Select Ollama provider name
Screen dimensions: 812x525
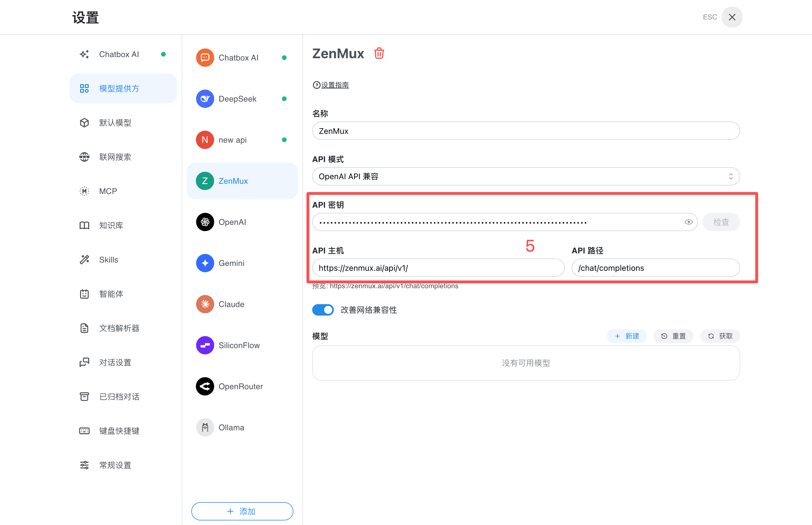pos(231,427)
